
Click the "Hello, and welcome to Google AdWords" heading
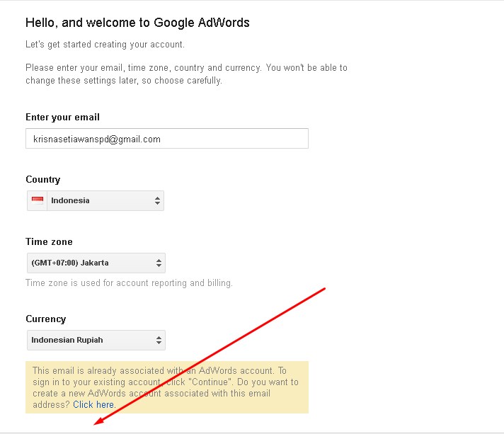137,23
